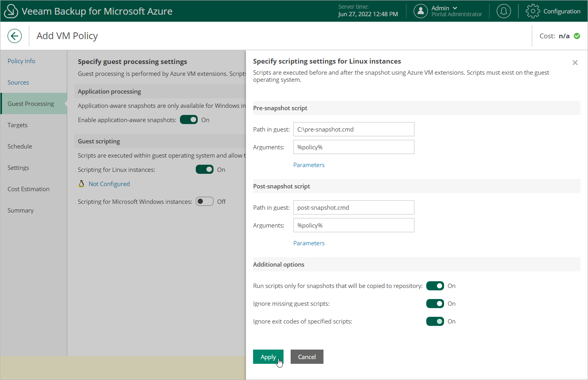Open Configuration gear icon
This screenshot has height=380, width=588.
tap(533, 11)
